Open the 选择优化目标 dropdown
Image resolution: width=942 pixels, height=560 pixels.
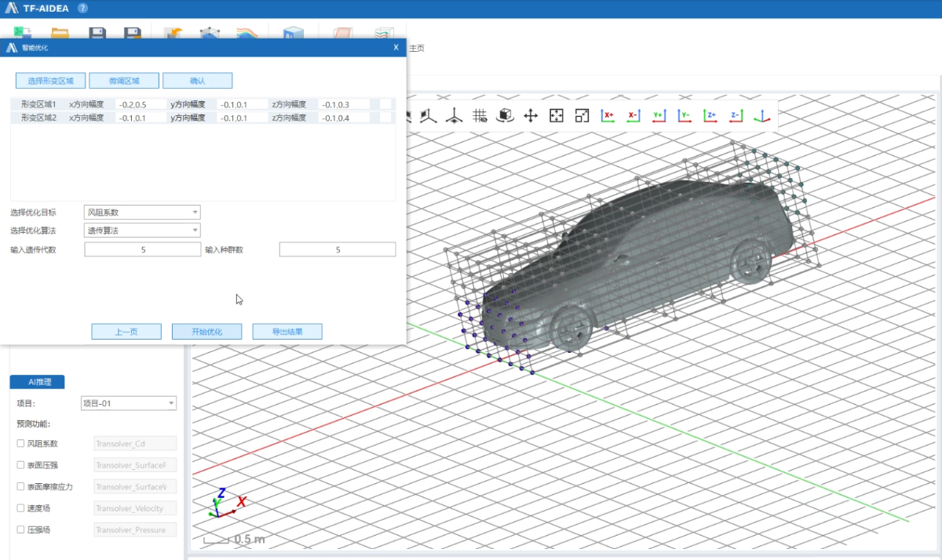[142, 212]
